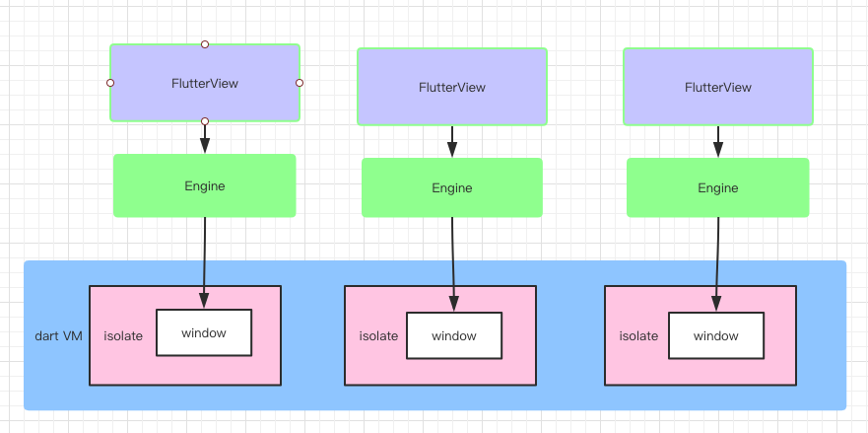Select arrow from right FlutterView to Engine
868x433 pixels.
coord(718,142)
